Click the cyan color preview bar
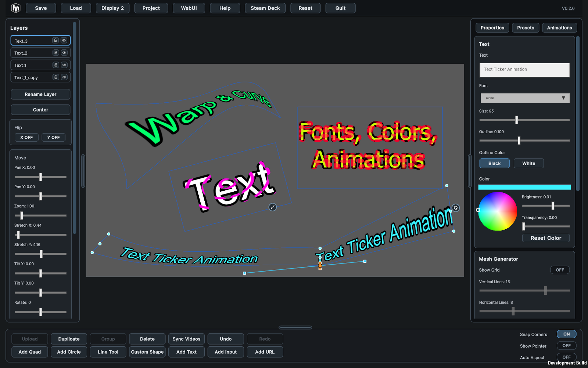 524,187
